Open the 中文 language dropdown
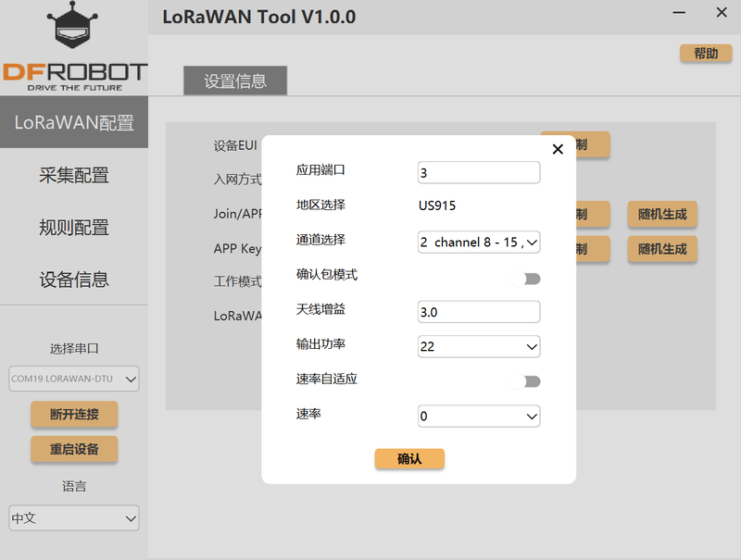 coord(74,518)
